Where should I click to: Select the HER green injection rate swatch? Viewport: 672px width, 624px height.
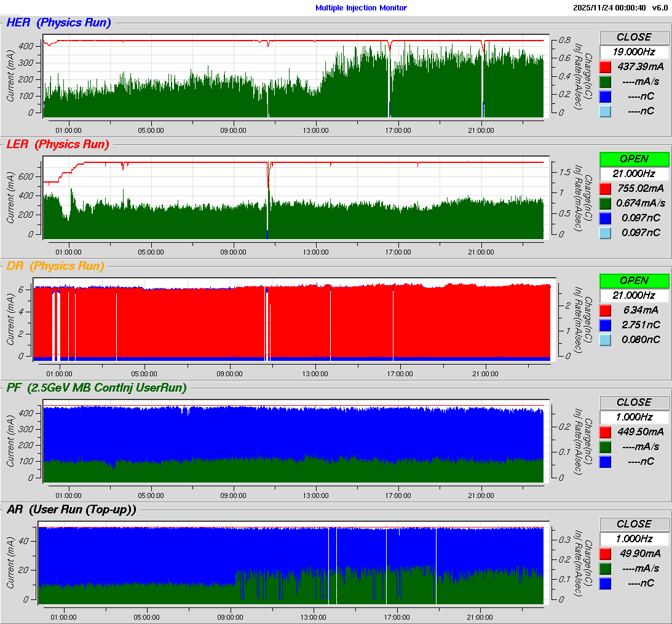coord(606,81)
